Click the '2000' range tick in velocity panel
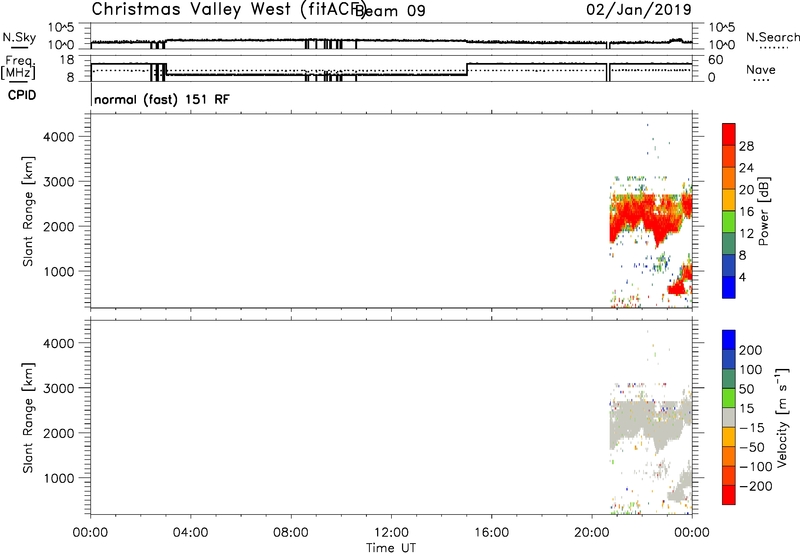Image resolution: width=800 pixels, height=554 pixels. point(59,433)
